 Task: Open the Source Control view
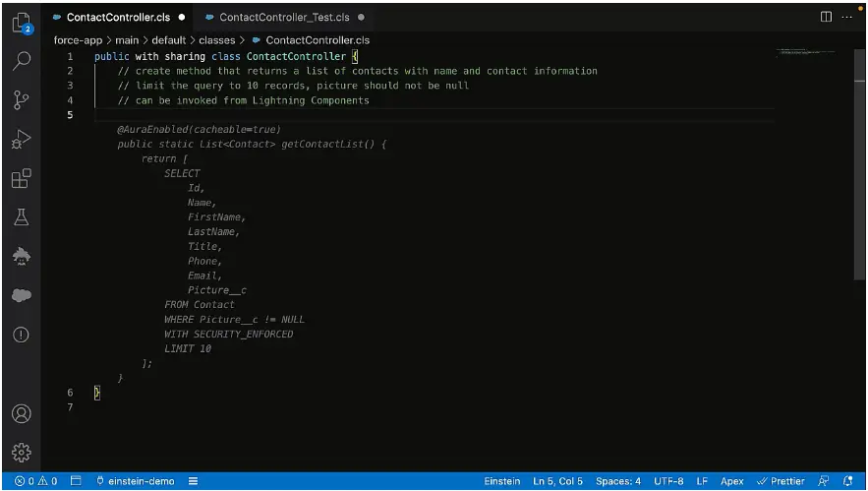(21, 100)
